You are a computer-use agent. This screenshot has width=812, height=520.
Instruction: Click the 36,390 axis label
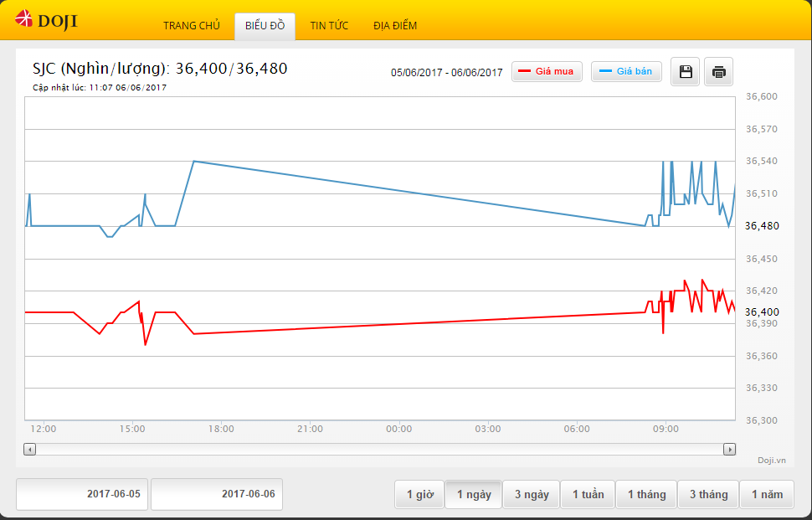[x=761, y=323]
